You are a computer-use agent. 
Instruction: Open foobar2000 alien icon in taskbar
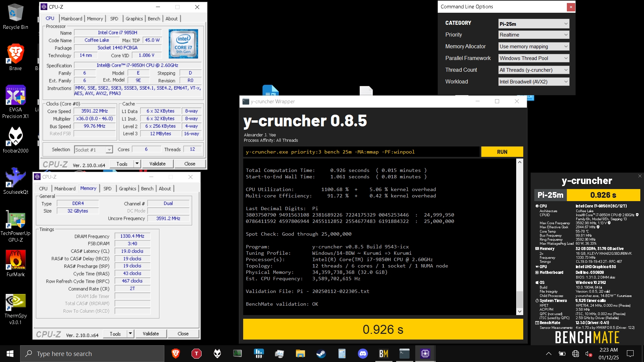(217, 354)
